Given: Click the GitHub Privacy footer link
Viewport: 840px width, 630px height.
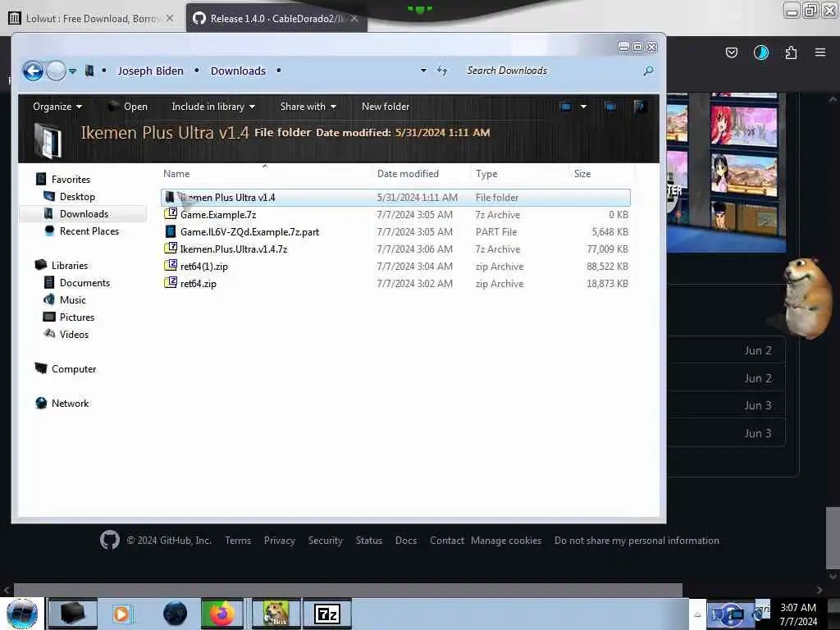Looking at the screenshot, I should (280, 541).
